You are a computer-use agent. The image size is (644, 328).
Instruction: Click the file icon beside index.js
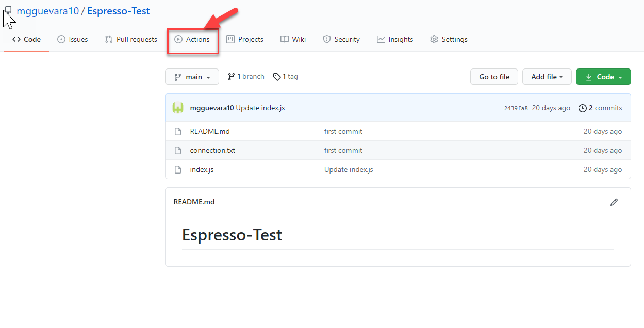tap(178, 169)
